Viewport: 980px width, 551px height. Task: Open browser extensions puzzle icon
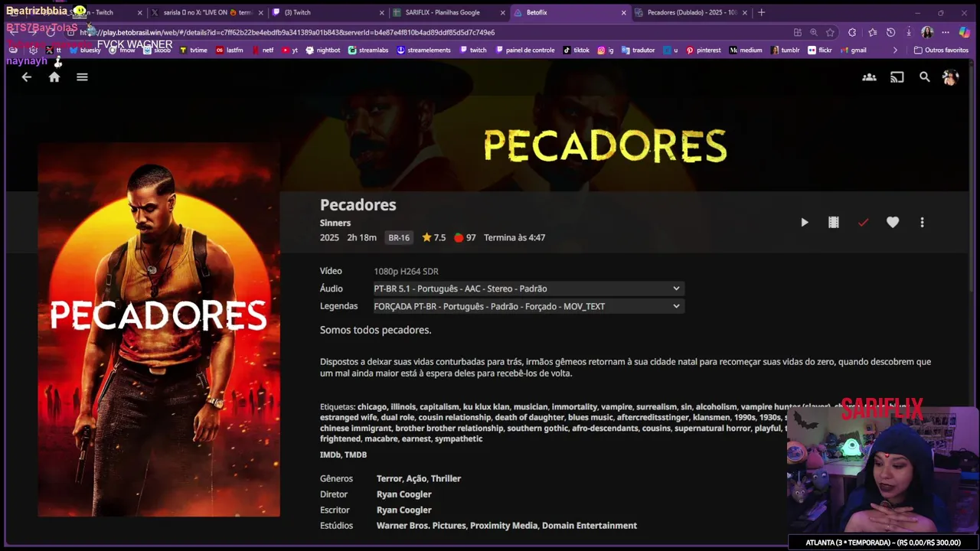852,32
